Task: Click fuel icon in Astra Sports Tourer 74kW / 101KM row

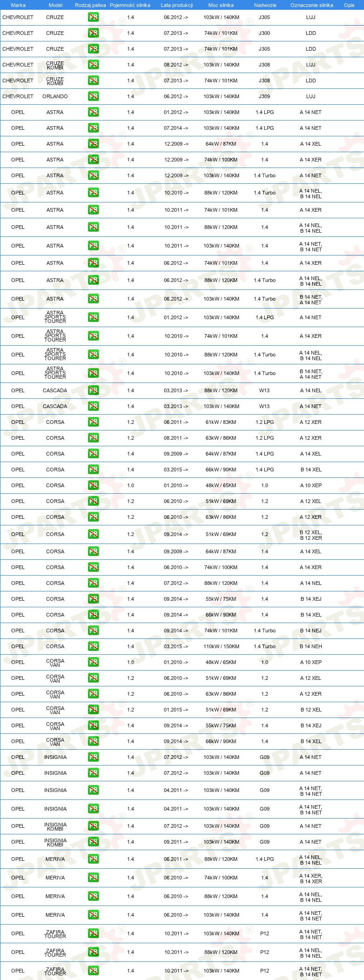Action: tap(94, 336)
